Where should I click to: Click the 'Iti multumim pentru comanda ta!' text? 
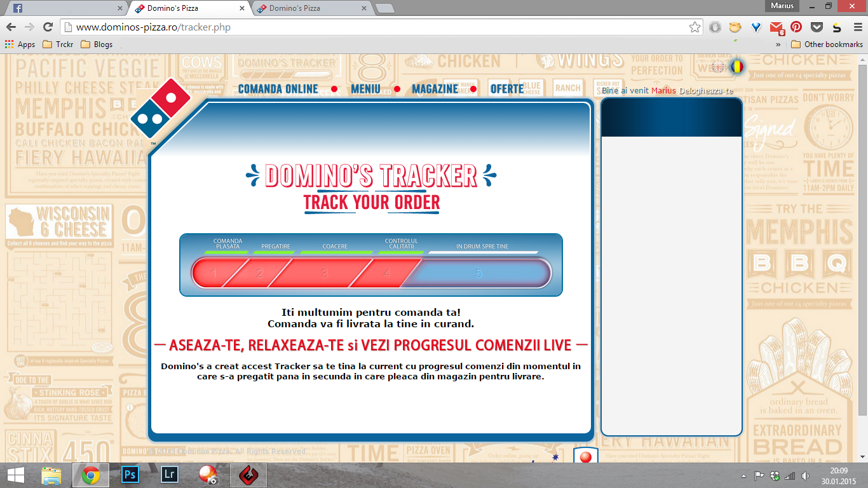[x=371, y=313]
